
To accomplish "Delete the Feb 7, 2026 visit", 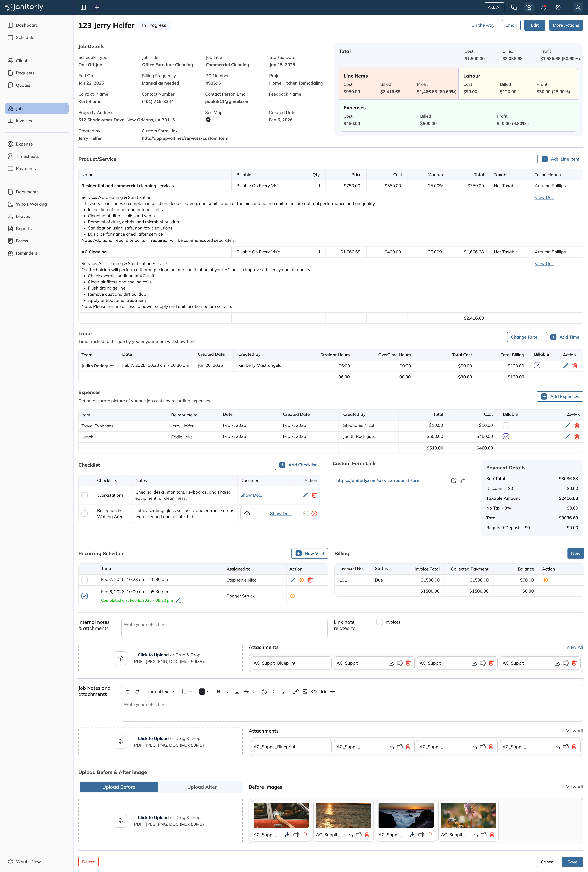I will (310, 580).
